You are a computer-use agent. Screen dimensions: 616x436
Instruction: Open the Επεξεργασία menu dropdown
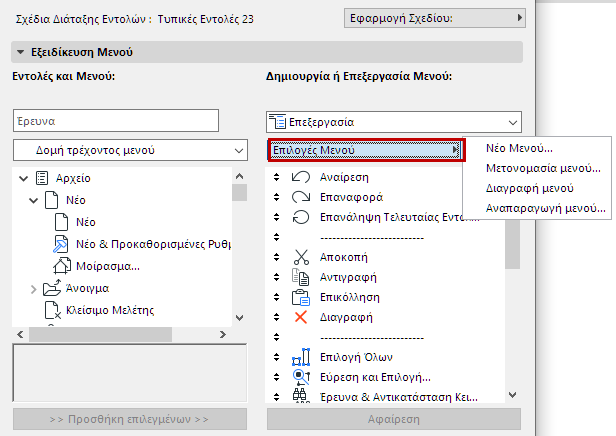[394, 122]
